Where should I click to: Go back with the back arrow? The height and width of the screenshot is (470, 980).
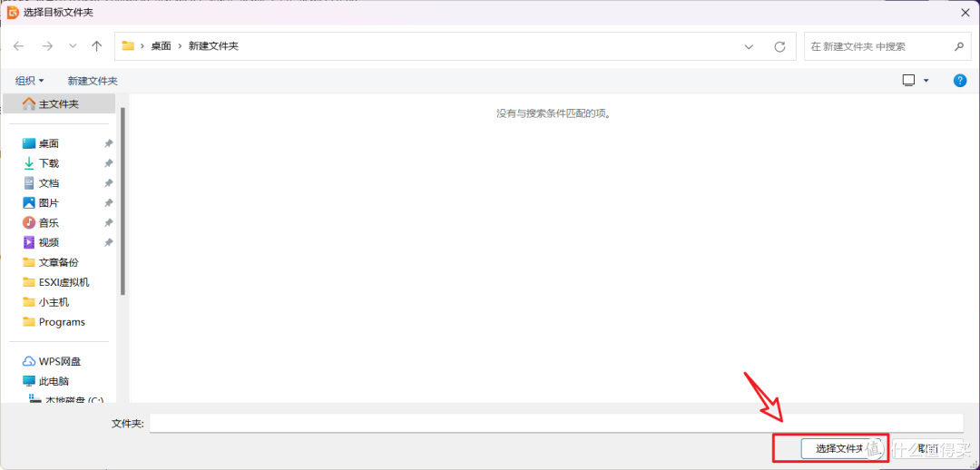coord(19,46)
